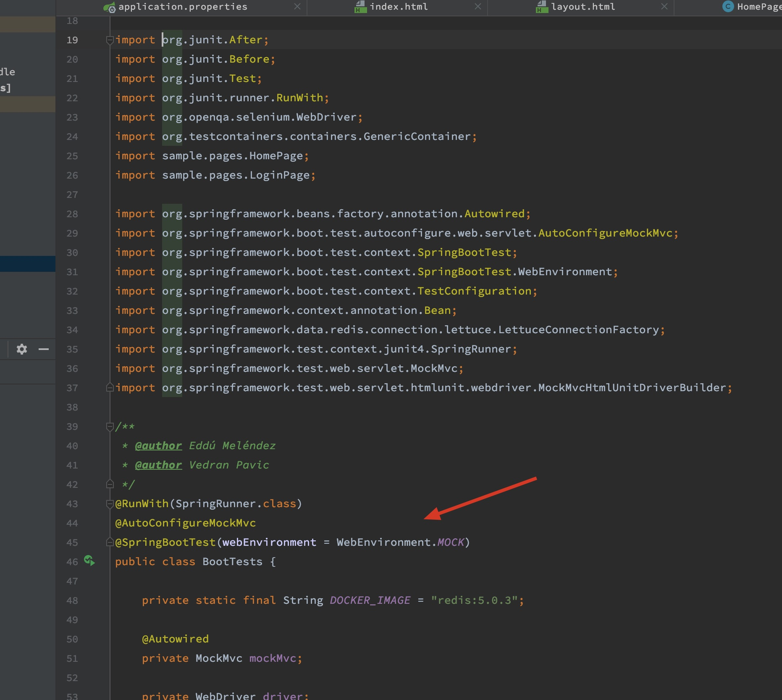Click the SpringRunner.class argument in @RunWith
This screenshot has height=700, width=782.
236,504
